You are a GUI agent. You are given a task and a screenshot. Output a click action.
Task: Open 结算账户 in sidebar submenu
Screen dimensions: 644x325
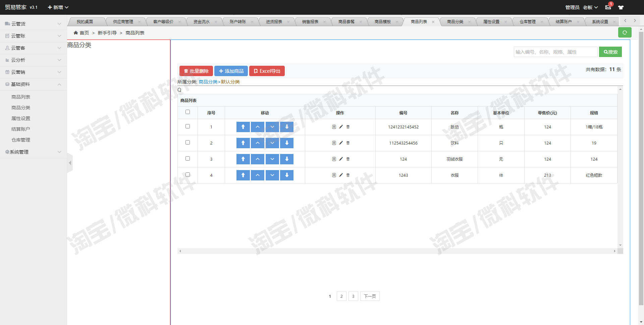[21, 129]
